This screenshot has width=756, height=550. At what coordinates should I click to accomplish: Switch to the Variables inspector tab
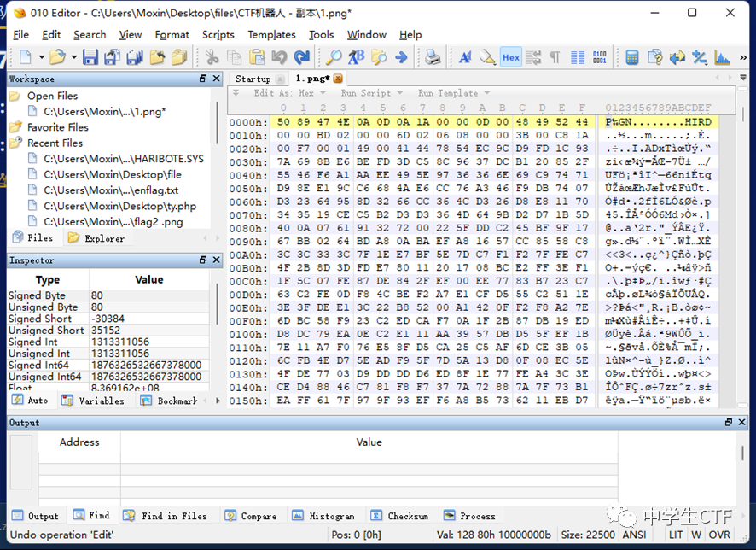click(94, 401)
